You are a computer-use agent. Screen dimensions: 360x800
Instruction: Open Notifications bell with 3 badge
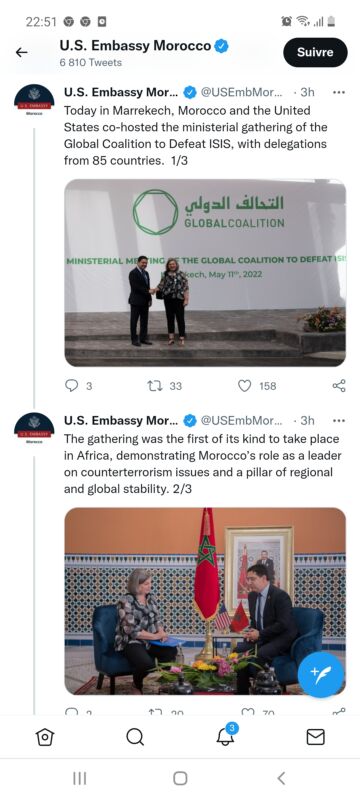pos(225,735)
